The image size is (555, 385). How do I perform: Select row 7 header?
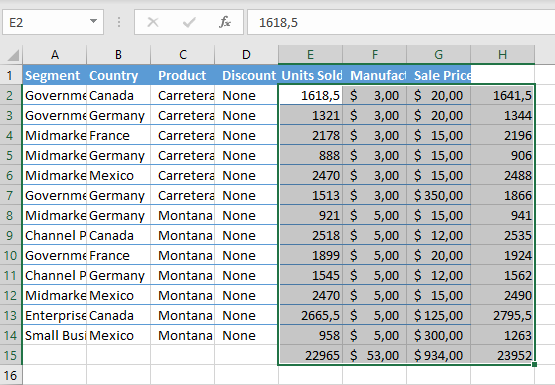point(11,195)
